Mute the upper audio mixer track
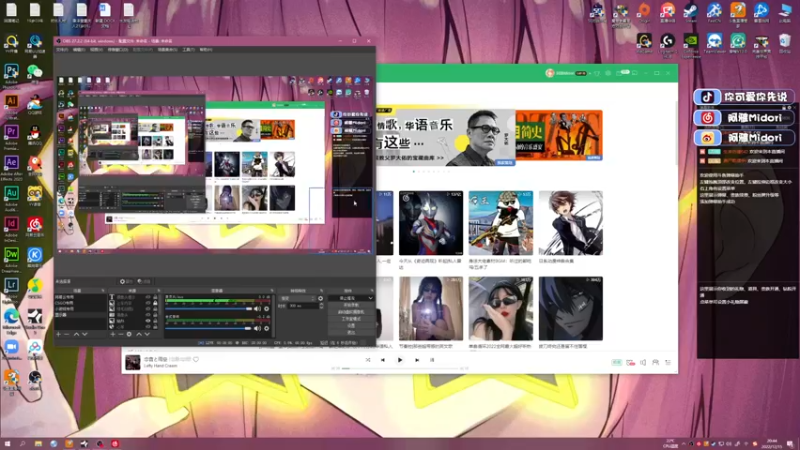800x450 pixels. 257,309
